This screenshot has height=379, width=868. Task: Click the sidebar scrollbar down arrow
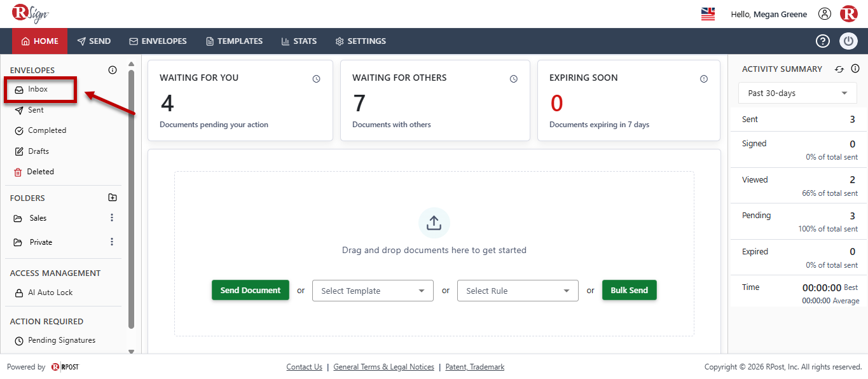pos(131,351)
